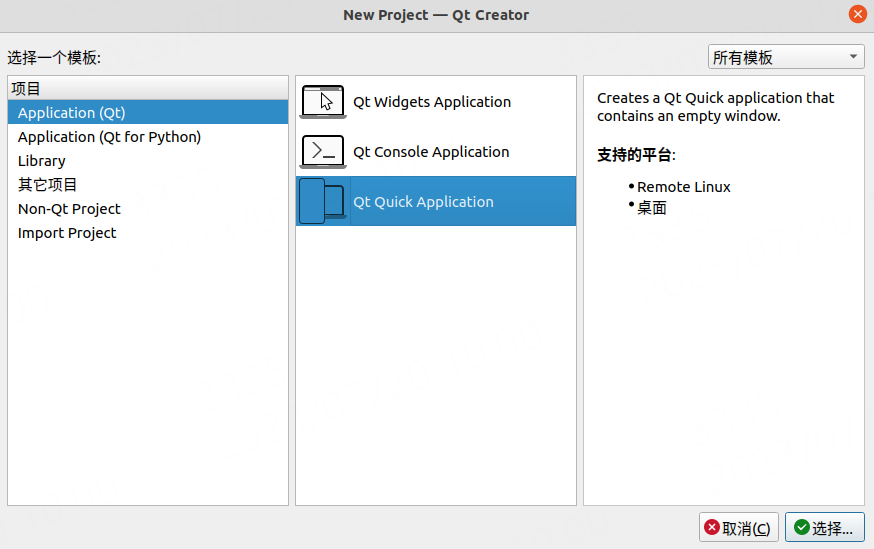
Task: Choose the Library project category
Action: click(148, 161)
